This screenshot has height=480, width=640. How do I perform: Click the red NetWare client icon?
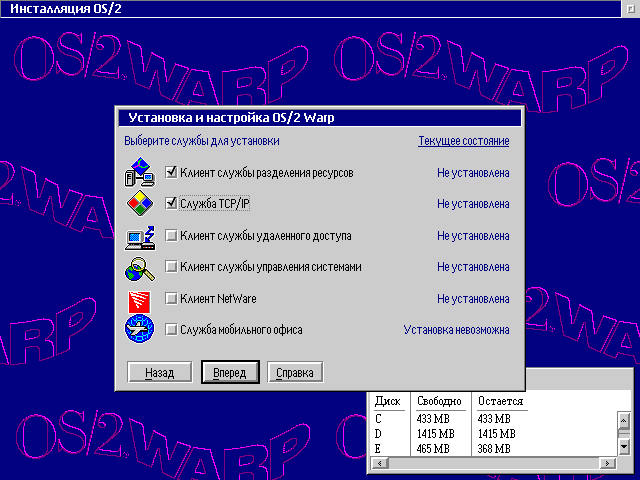coord(139,302)
